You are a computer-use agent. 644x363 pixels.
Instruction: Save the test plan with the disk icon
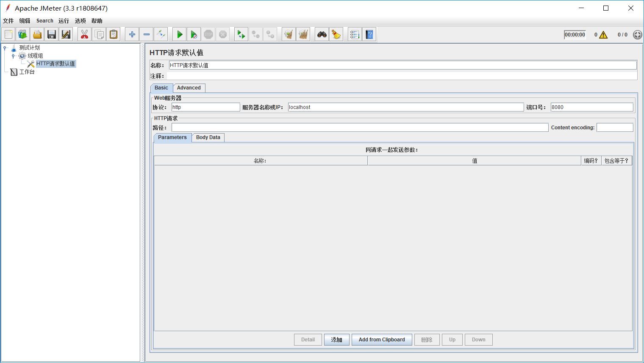51,34
